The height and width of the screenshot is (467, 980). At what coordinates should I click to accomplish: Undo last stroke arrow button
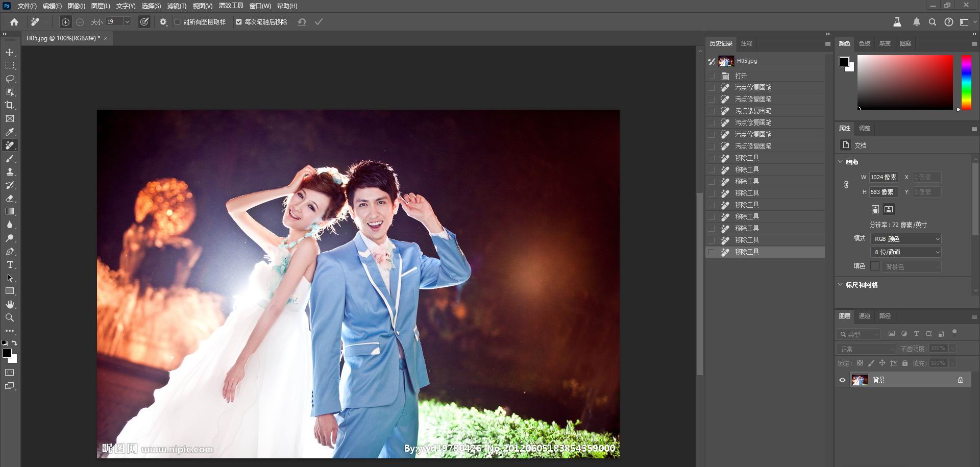tap(302, 22)
